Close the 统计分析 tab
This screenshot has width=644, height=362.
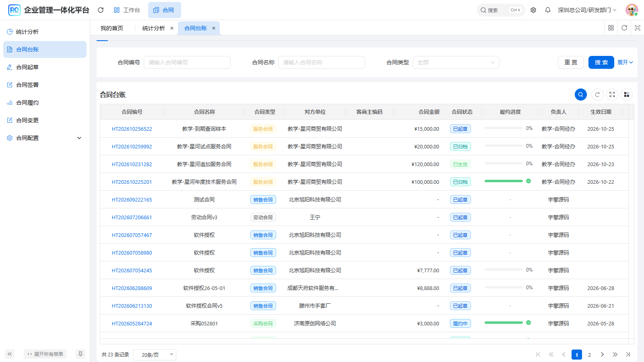click(x=172, y=28)
